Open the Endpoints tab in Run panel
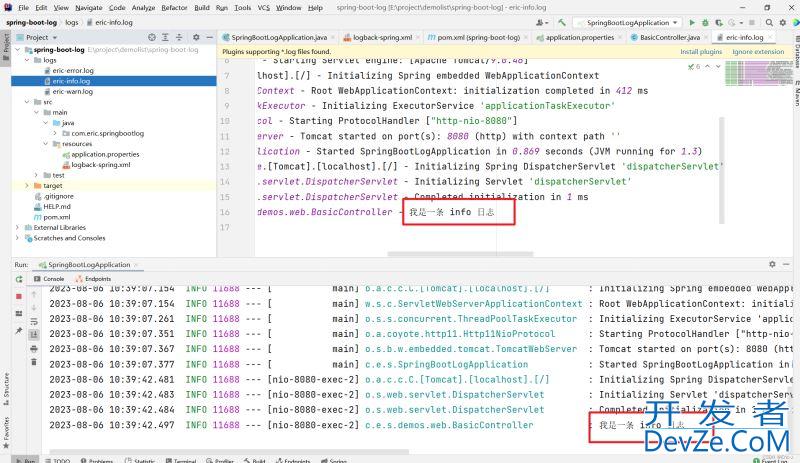800x463 pixels. [x=93, y=279]
